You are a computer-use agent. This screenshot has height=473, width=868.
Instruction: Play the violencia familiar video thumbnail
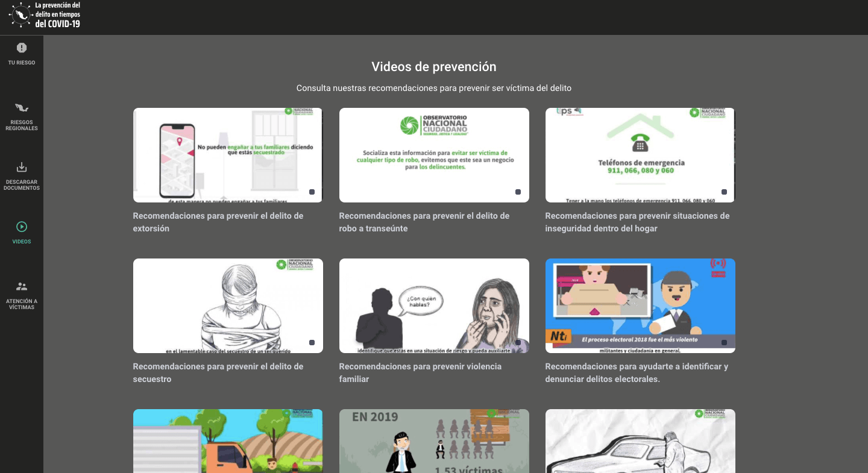(434, 305)
